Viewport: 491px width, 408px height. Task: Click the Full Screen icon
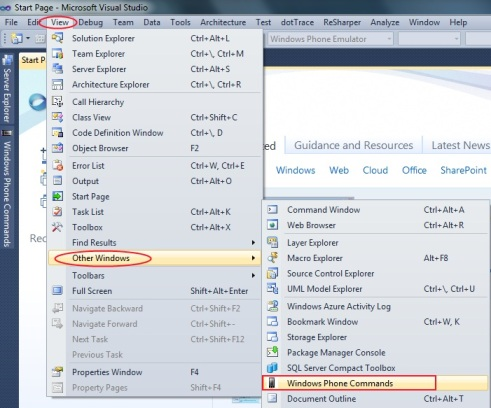pos(57,291)
